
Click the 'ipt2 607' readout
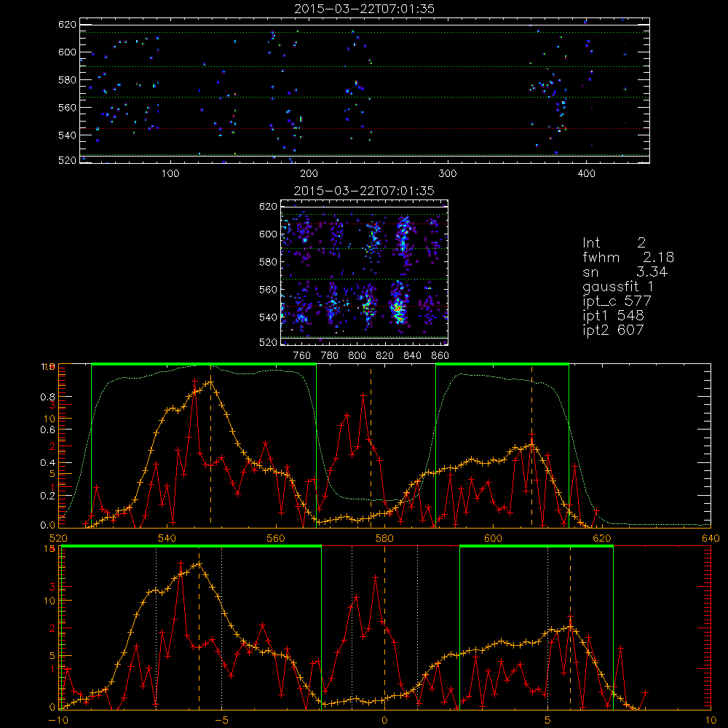click(613, 330)
